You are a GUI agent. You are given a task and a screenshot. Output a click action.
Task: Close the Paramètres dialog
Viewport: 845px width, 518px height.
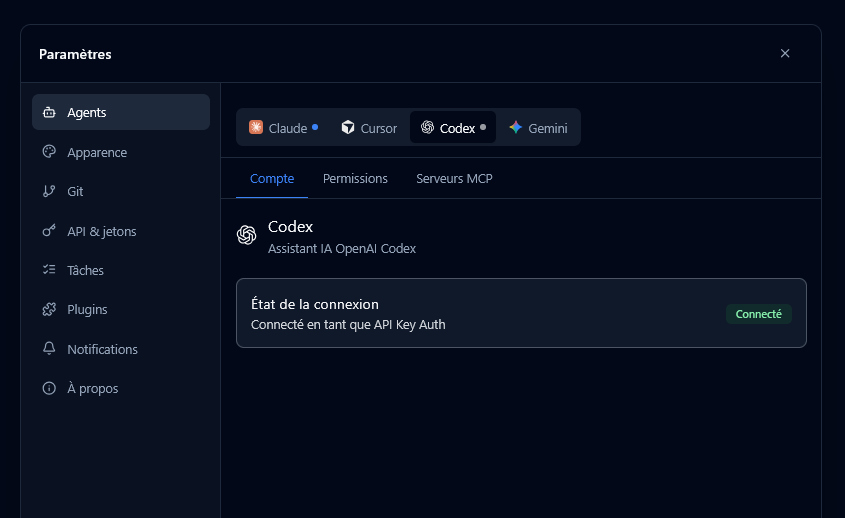[785, 53]
